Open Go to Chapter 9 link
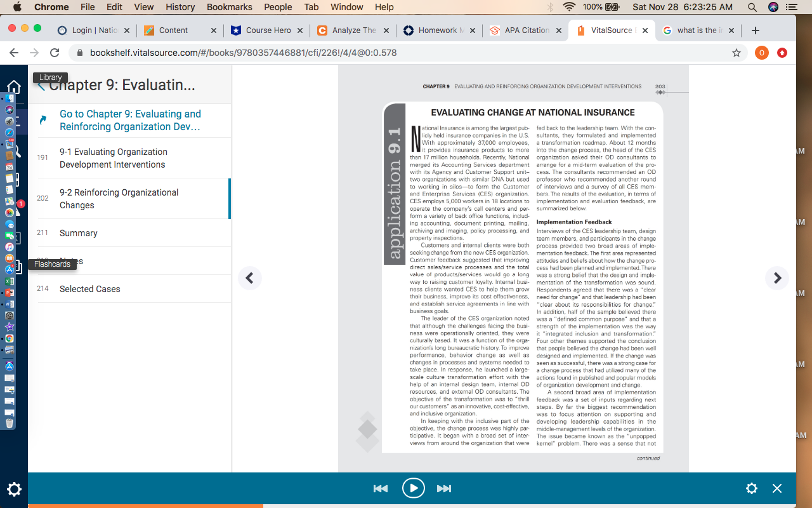 (130, 120)
